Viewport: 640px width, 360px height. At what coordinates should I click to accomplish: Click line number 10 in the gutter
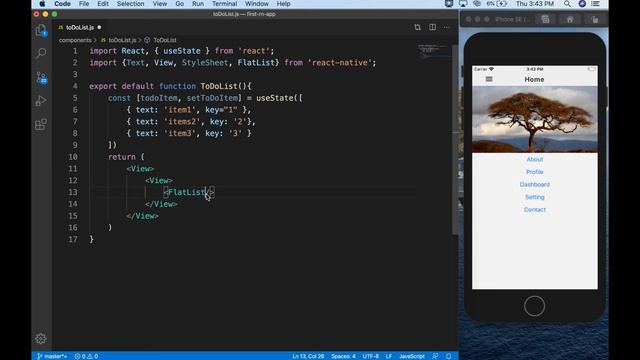[73, 157]
